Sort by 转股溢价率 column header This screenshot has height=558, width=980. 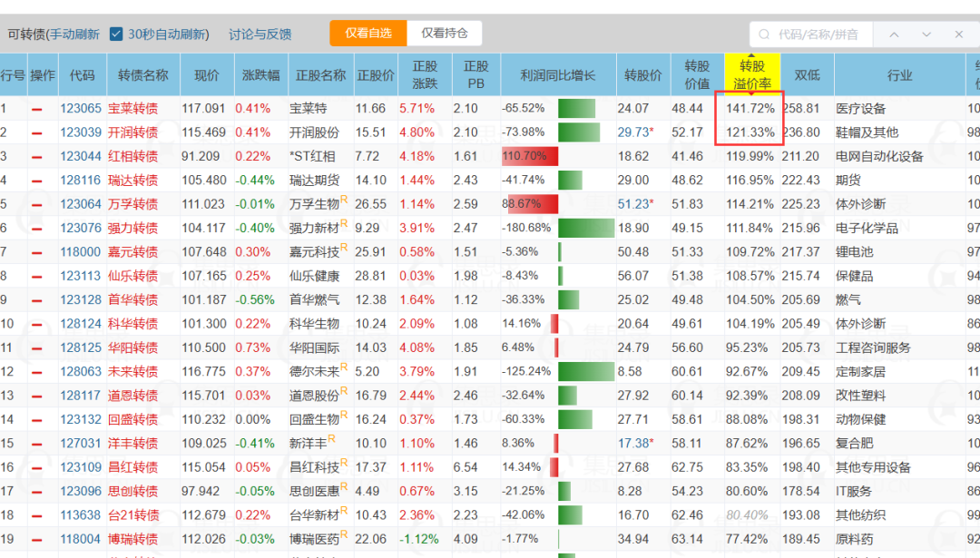pos(752,75)
